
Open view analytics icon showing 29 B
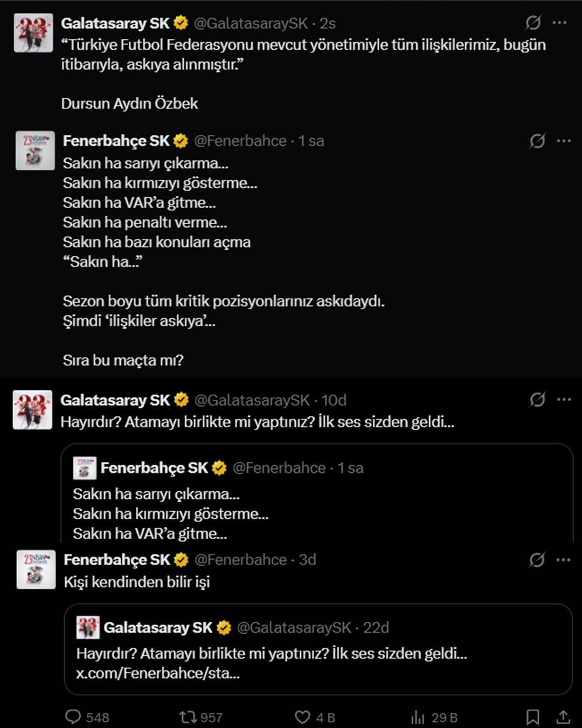418,717
